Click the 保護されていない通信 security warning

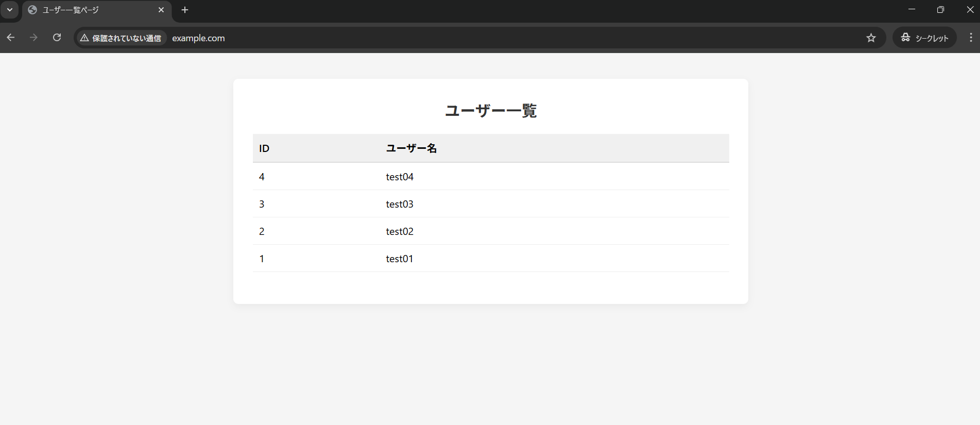click(x=121, y=38)
